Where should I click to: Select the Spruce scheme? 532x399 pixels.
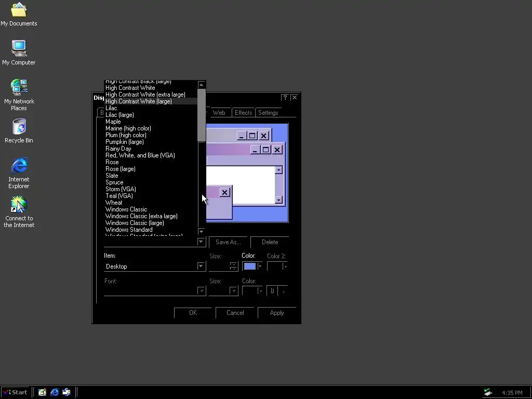tap(151, 182)
